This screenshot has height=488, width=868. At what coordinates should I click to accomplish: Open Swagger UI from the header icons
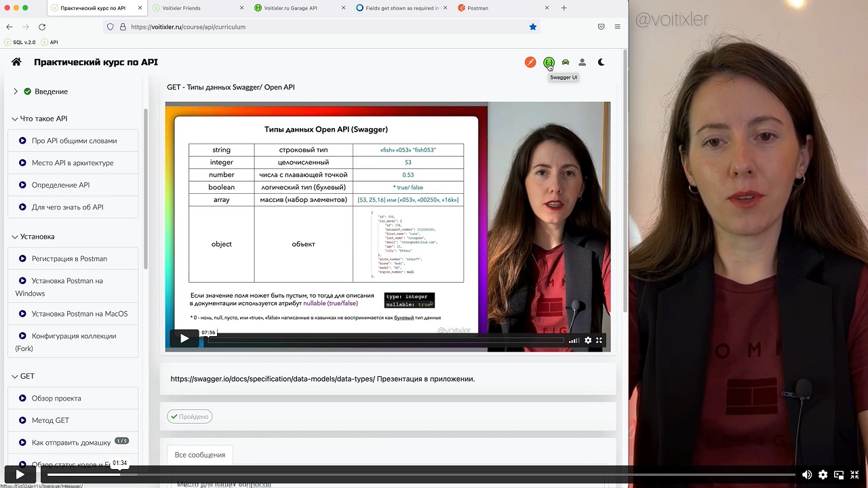549,62
